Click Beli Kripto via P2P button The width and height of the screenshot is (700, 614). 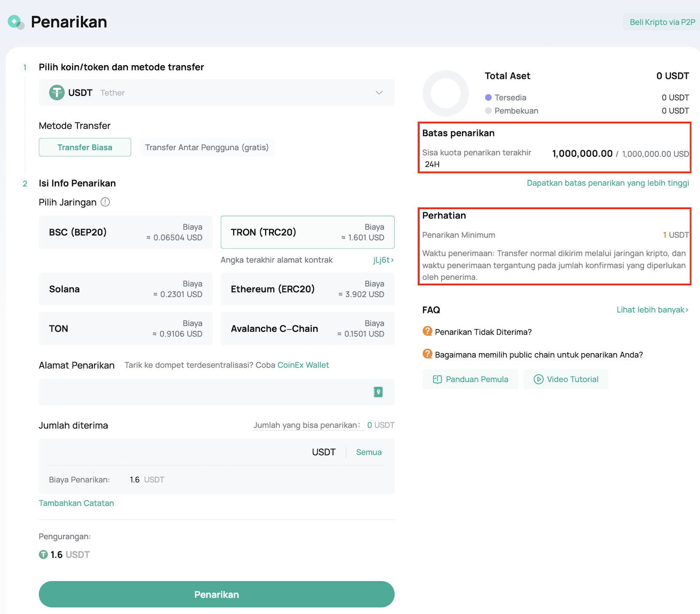[x=662, y=22]
